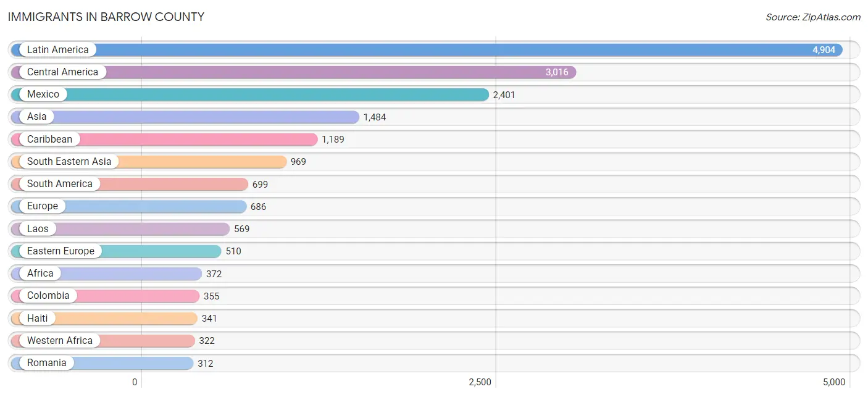
Task: Select the Eastern Europe bar
Action: [116, 251]
